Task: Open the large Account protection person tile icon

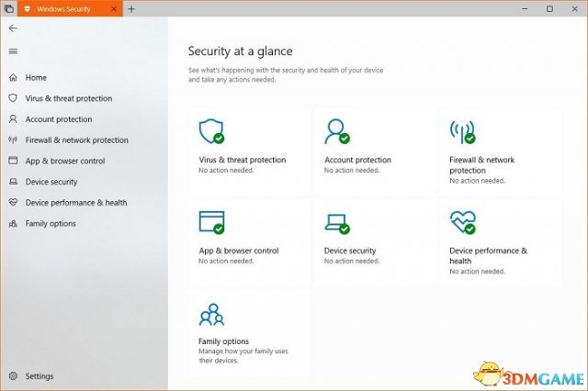Action: [337, 131]
